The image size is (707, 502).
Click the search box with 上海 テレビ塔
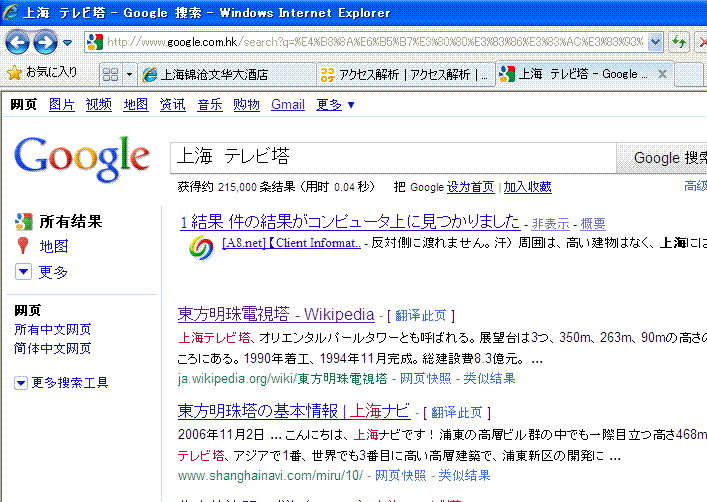(393, 158)
